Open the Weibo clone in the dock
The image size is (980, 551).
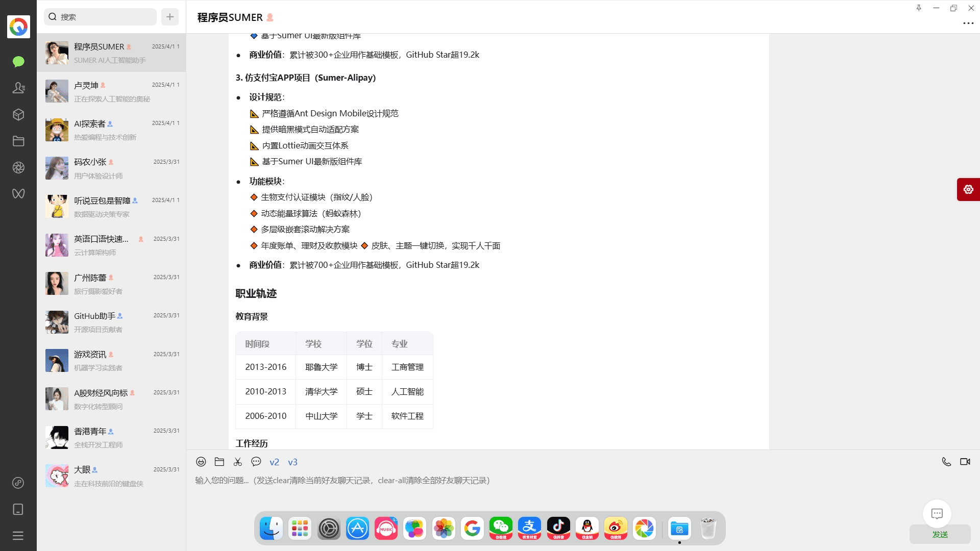[x=616, y=529]
